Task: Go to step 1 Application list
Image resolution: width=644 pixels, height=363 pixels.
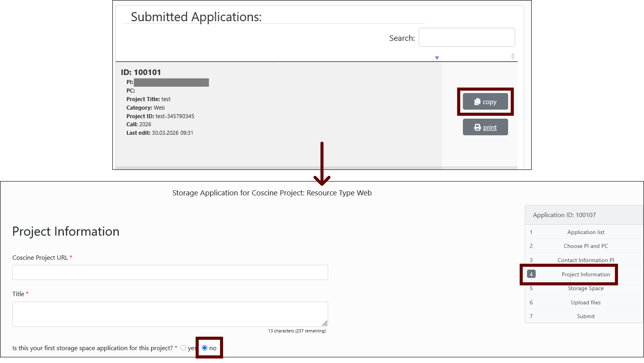Action: tap(584, 232)
